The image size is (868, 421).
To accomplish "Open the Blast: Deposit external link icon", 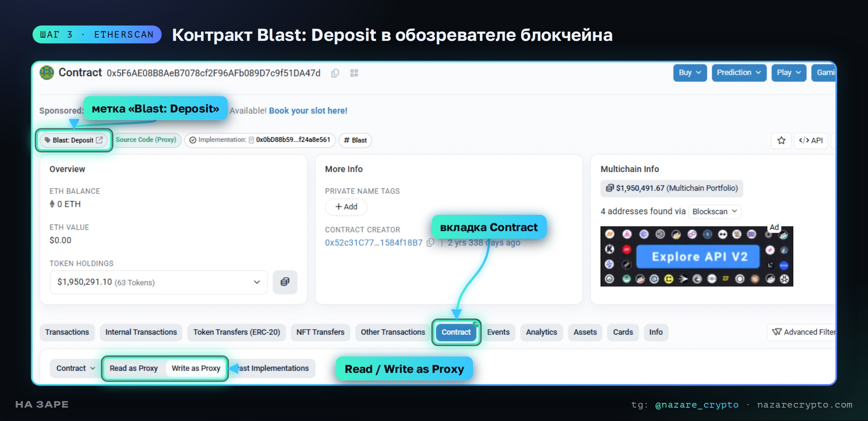I will click(99, 140).
